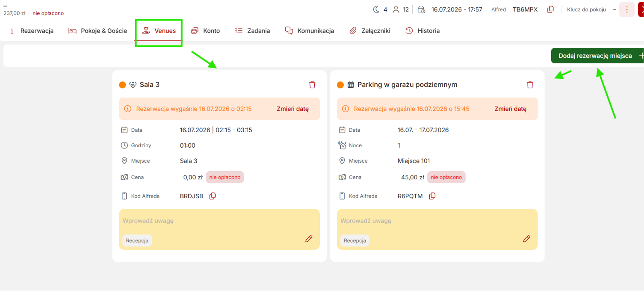
Task: Click the coins icon of Konto tab
Action: [x=195, y=31]
